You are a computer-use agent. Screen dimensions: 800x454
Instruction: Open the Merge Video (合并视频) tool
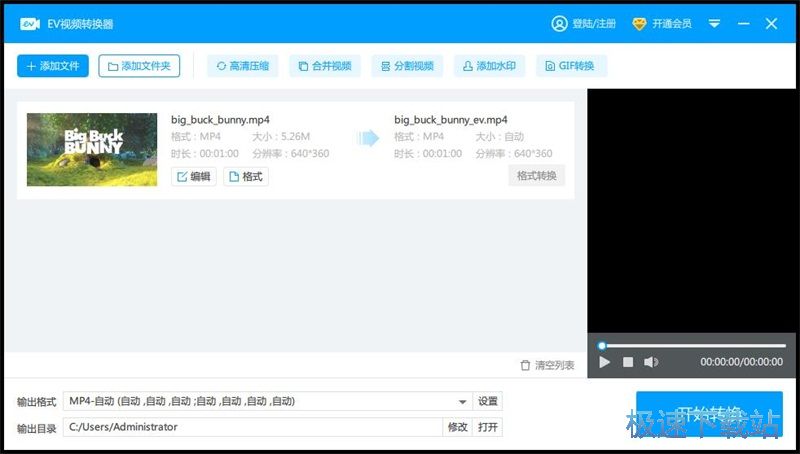[x=325, y=66]
